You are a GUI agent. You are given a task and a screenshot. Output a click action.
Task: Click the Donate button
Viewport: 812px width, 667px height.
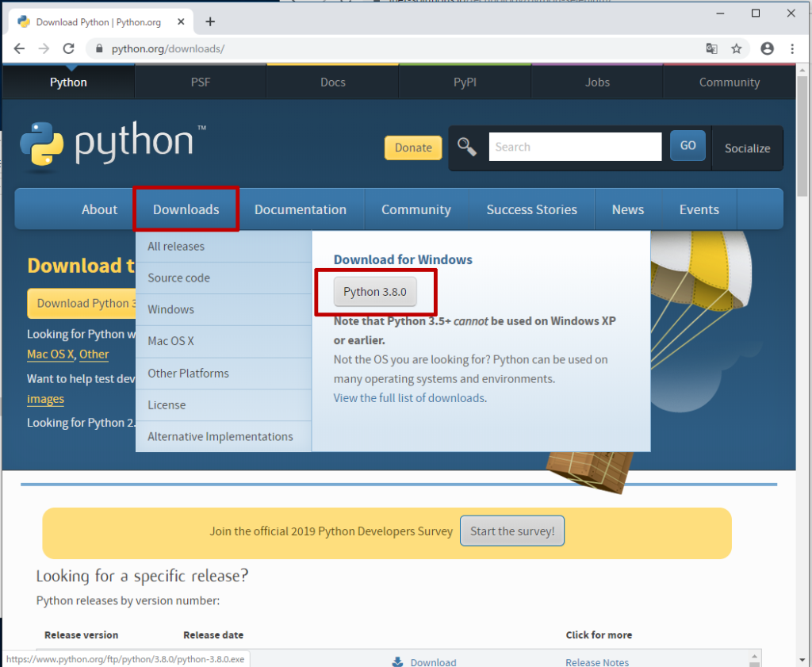pyautogui.click(x=412, y=148)
